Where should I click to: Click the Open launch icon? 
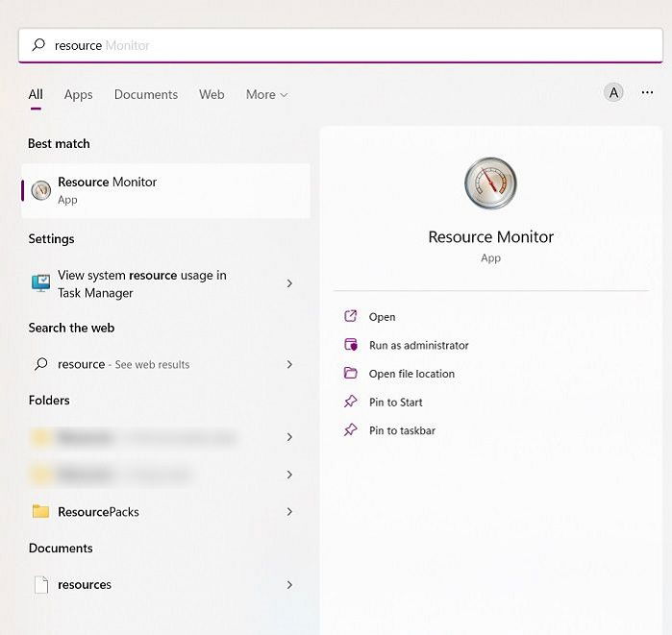click(x=351, y=316)
